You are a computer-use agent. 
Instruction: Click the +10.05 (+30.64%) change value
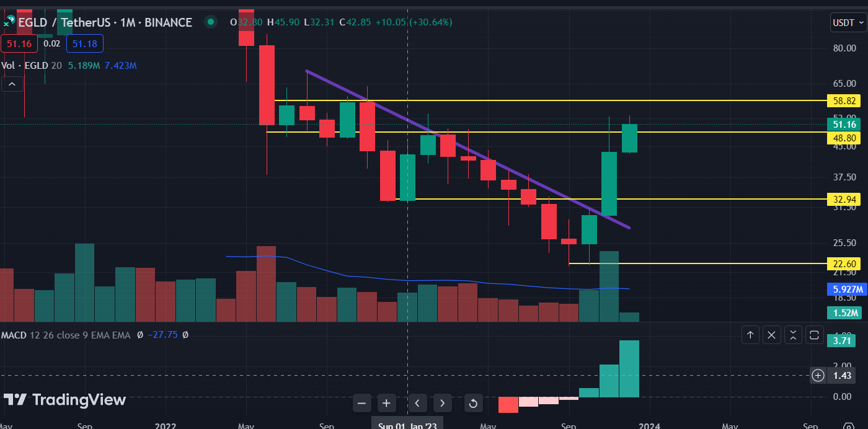click(414, 22)
